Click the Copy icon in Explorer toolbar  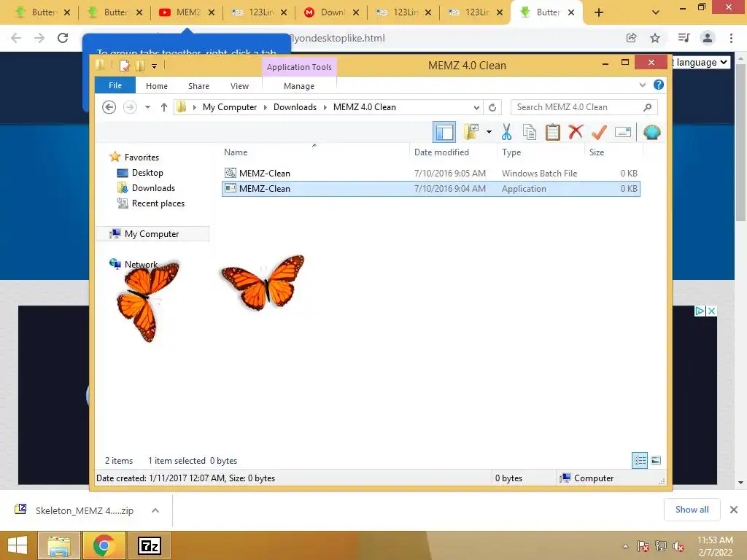click(530, 132)
